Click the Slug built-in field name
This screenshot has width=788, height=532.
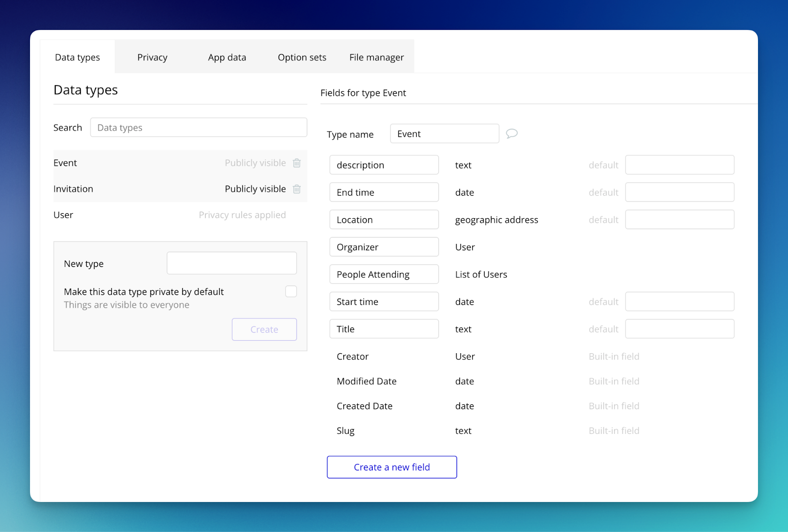(x=345, y=431)
